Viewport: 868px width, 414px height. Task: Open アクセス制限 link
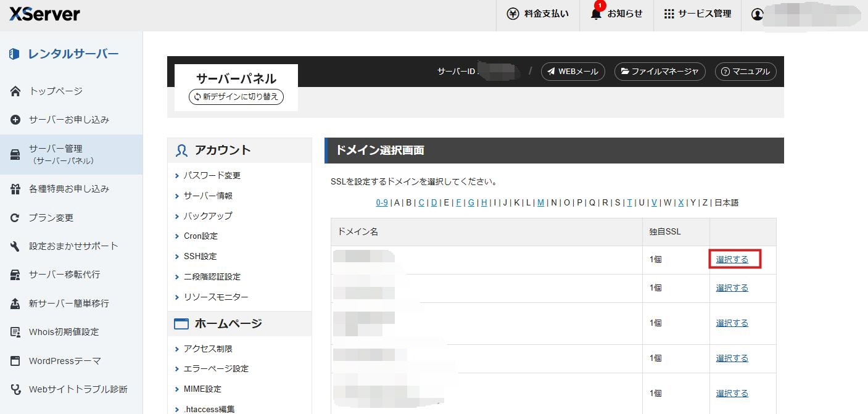(208, 349)
